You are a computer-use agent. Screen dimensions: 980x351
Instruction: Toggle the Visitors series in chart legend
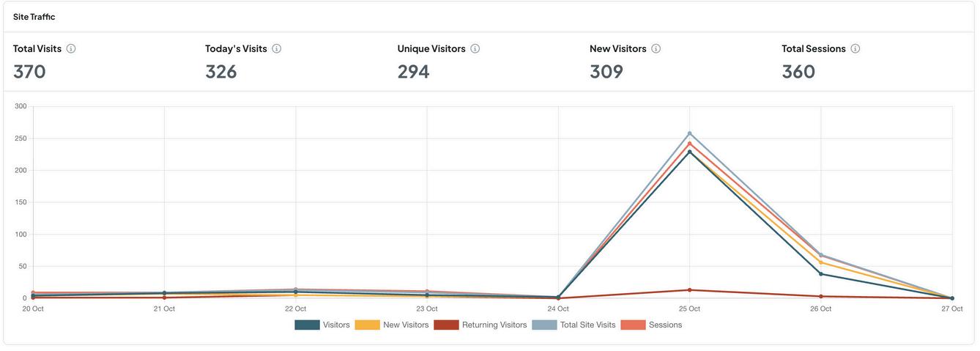coord(322,325)
